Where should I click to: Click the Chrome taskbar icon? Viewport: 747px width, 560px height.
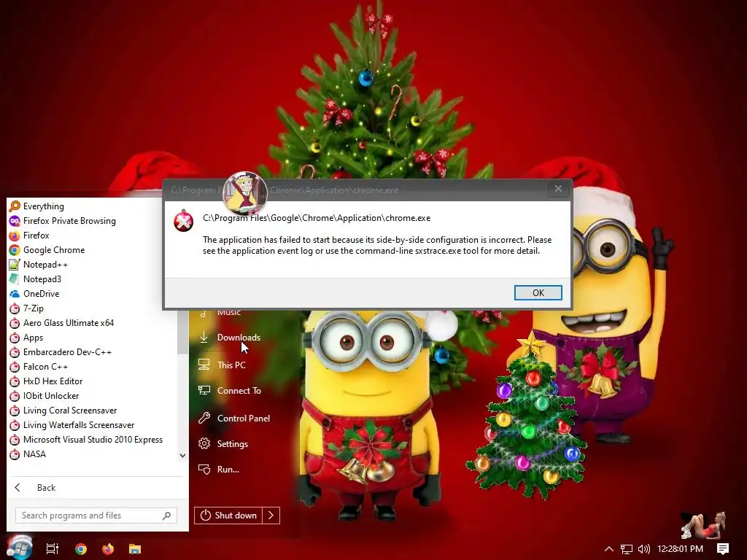tap(81, 549)
